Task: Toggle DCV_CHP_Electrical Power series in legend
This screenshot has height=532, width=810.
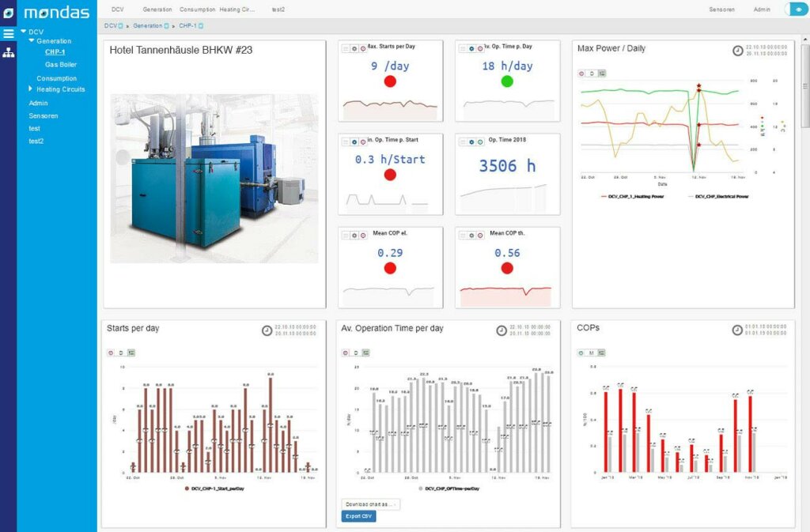Action: (x=718, y=197)
